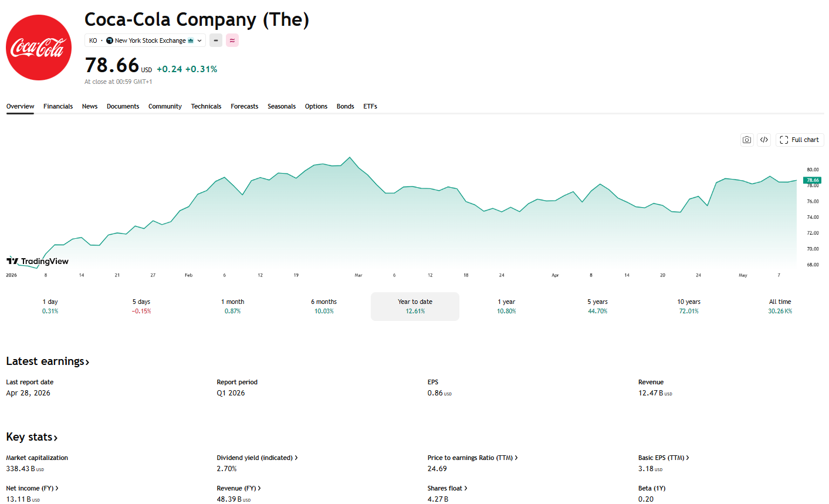Click the +0.24 price change value

coord(169,69)
